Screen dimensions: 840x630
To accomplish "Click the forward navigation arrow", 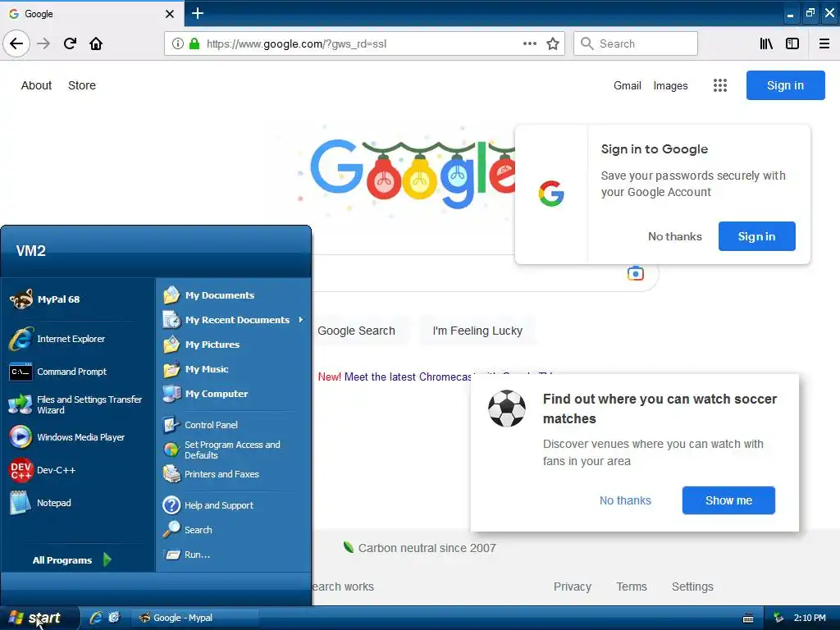I will 43,43.
